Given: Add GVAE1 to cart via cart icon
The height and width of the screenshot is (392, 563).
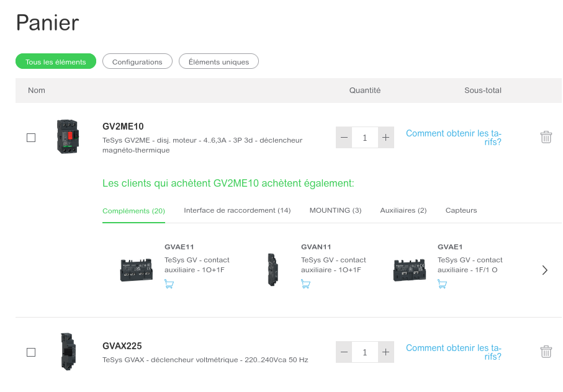Looking at the screenshot, I should coord(442,284).
